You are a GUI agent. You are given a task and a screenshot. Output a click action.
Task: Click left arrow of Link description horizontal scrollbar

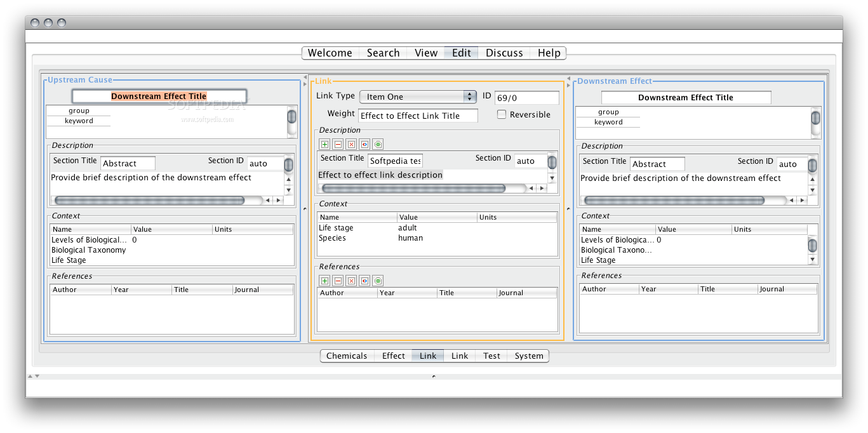pos(531,188)
